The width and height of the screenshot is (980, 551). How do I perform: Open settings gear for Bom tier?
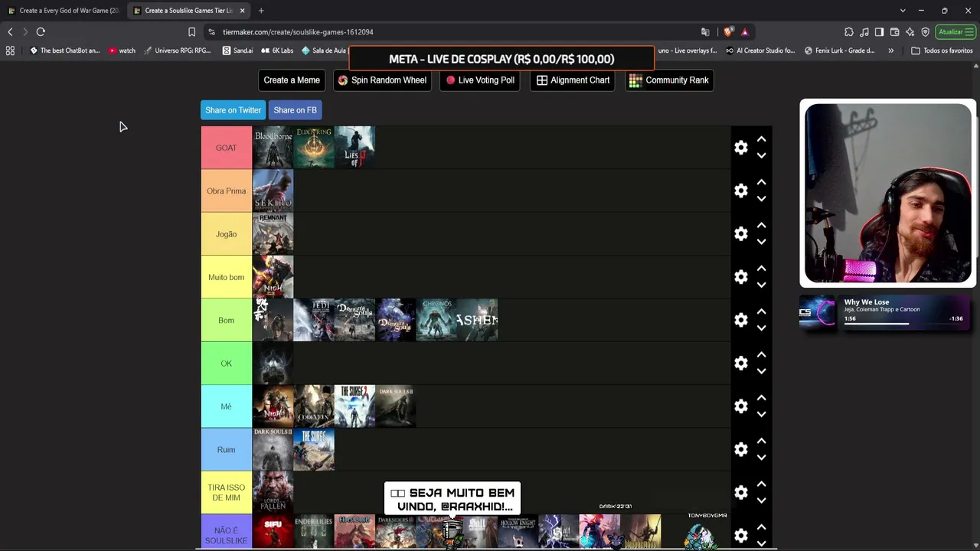pyautogui.click(x=740, y=320)
